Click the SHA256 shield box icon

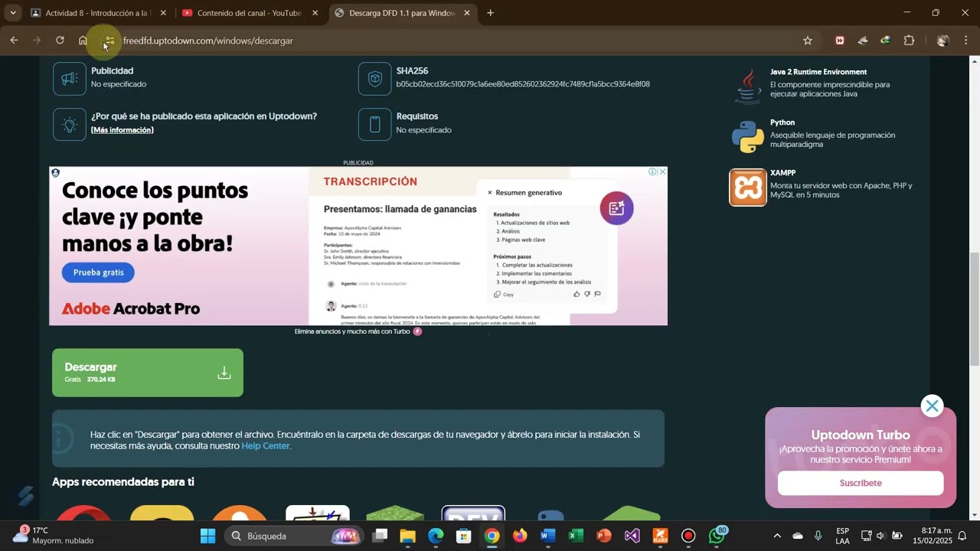(x=375, y=79)
